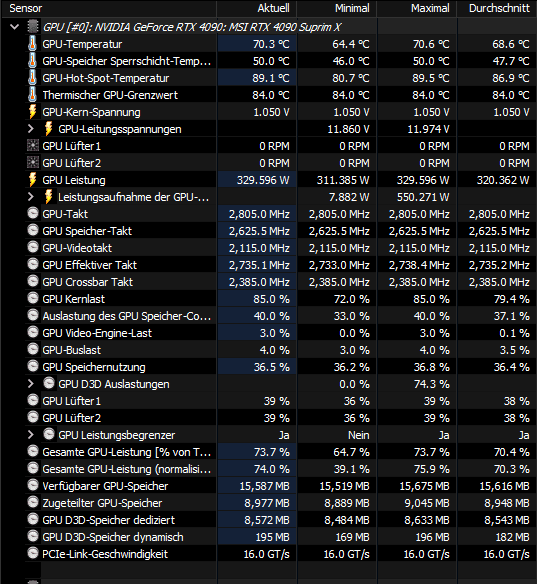Click gauge icon of Auslastung des GPU Speicher-Co
Viewport: 537px width, 584px height.
(33, 315)
